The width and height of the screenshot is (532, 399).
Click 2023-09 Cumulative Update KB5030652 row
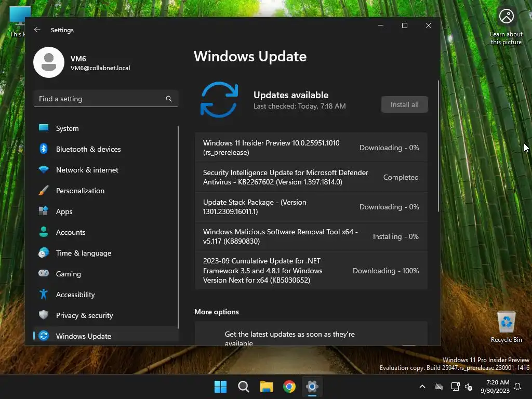point(311,270)
